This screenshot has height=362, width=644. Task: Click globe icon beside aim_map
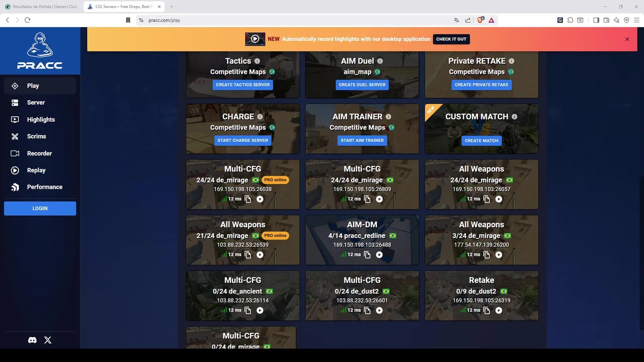(377, 72)
